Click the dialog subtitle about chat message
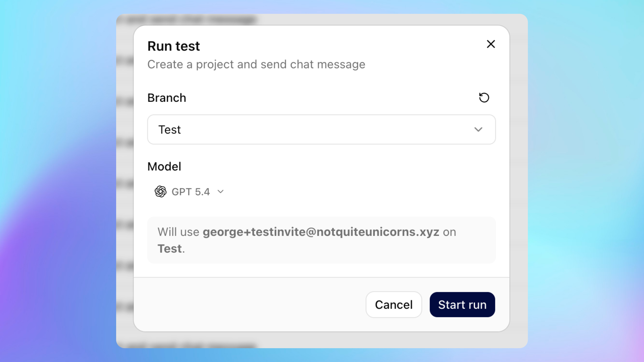This screenshot has width=644, height=362. [x=256, y=65]
